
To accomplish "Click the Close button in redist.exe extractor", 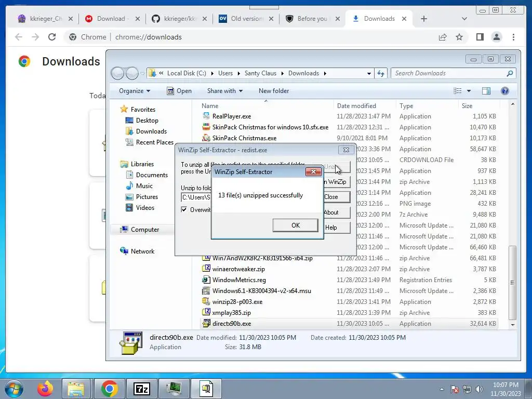I will coord(336,197).
